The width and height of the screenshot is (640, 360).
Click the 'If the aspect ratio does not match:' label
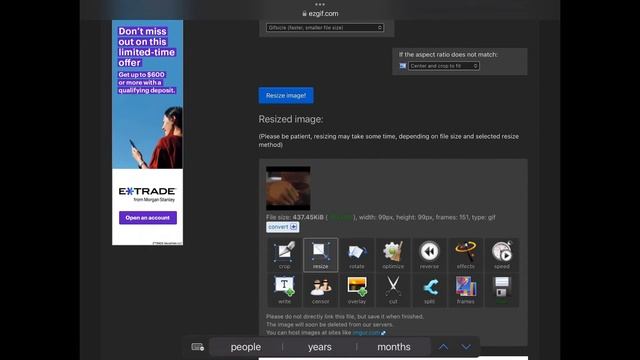(448, 55)
